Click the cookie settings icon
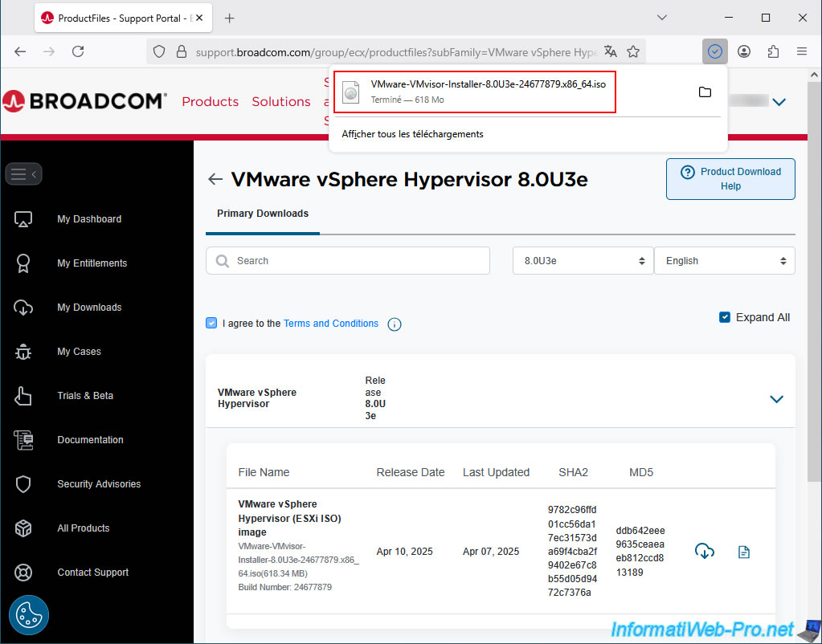This screenshot has height=644, width=822. point(29,616)
